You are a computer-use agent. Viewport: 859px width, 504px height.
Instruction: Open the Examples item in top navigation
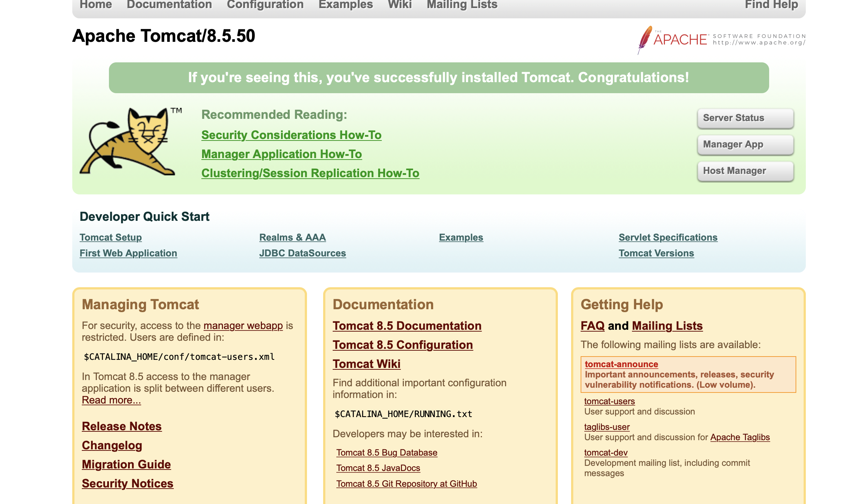[346, 5]
